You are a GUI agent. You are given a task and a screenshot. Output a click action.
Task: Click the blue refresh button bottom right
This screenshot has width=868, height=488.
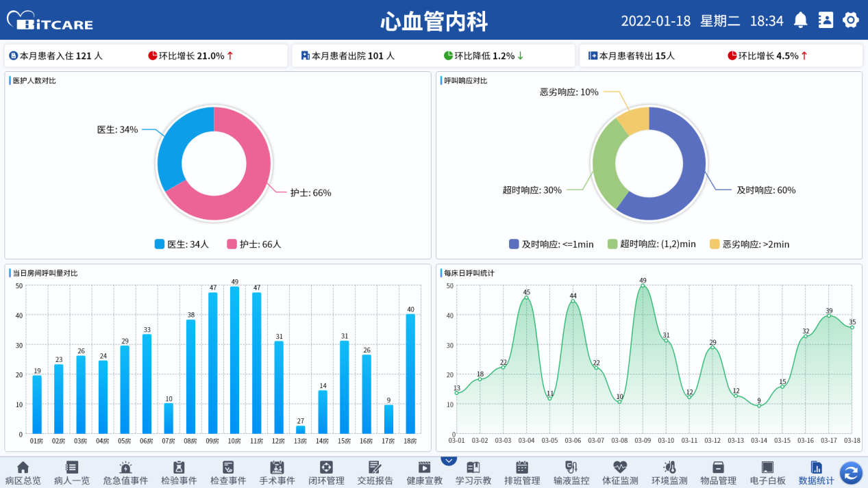pyautogui.click(x=851, y=472)
